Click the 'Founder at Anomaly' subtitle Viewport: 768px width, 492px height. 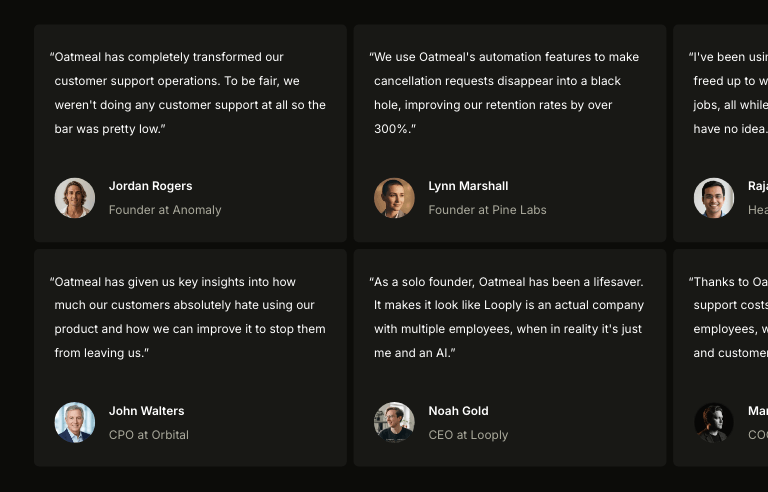tap(165, 210)
